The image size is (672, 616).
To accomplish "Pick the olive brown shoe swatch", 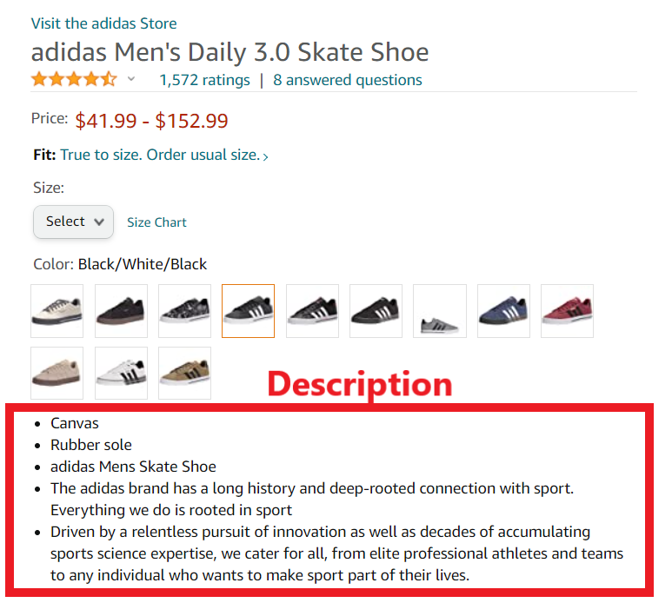I will coord(184,374).
